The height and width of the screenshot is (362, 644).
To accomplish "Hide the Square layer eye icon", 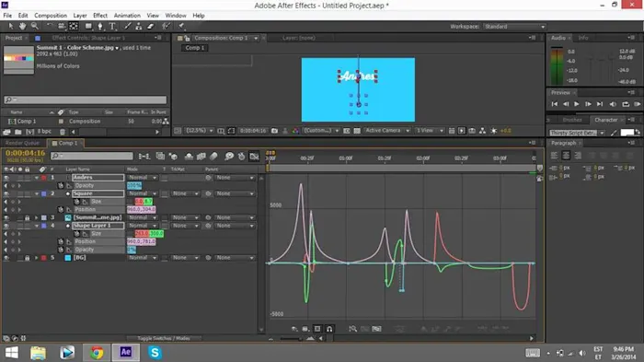I will click(x=6, y=193).
